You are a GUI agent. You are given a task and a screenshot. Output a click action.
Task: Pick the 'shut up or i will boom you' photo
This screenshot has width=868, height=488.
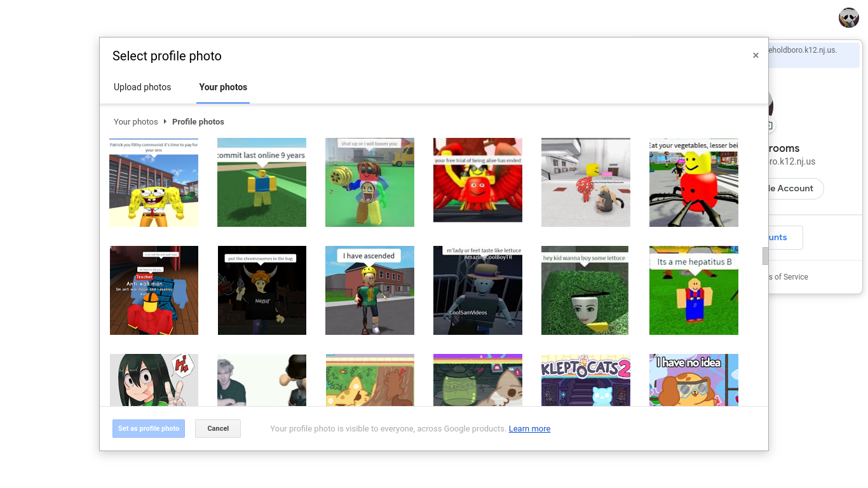370,182
